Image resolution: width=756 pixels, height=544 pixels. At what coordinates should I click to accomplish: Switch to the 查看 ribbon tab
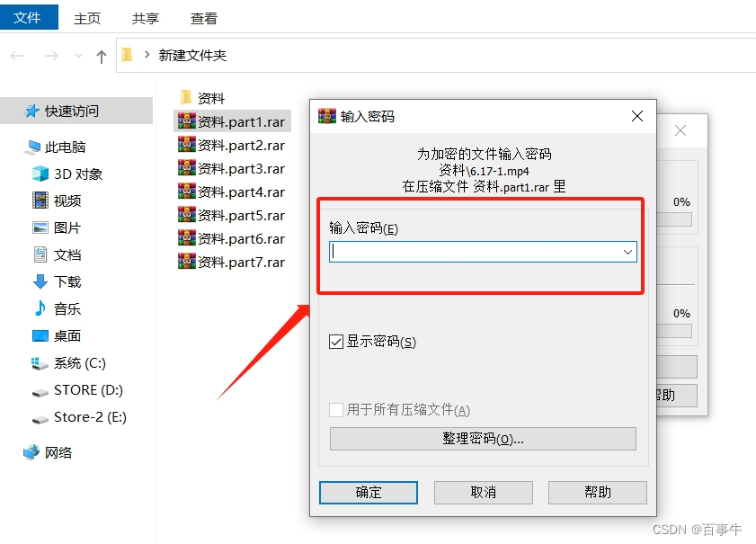(204, 18)
